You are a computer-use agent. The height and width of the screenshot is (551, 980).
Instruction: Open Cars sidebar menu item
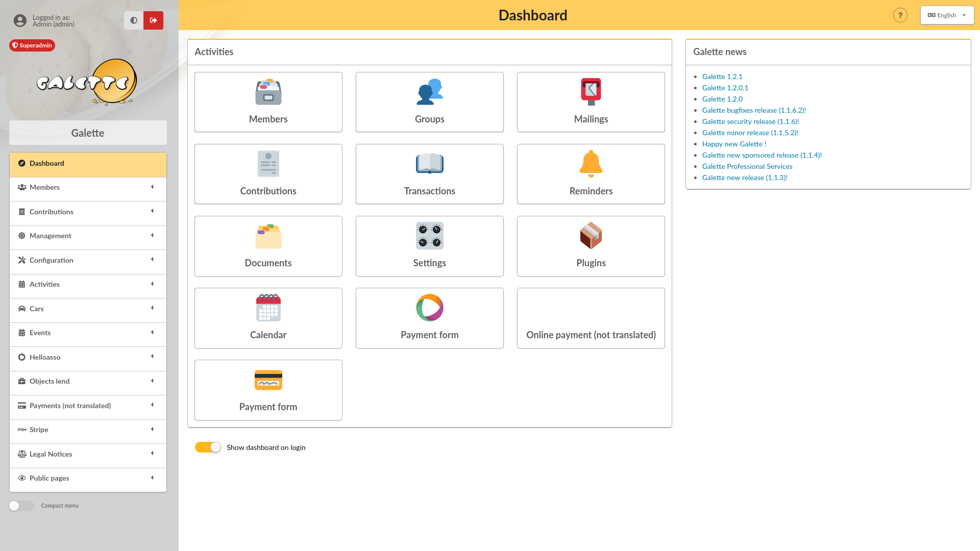click(88, 310)
